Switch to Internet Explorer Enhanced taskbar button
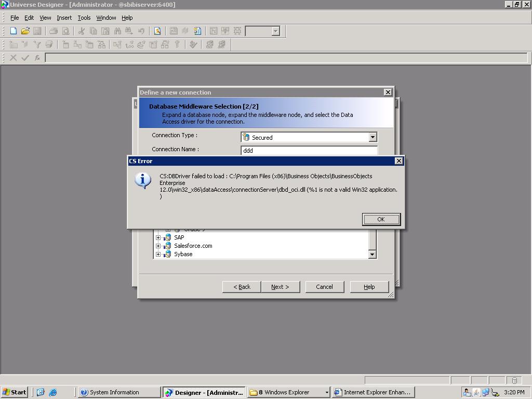The height and width of the screenshot is (399, 532). pos(374,393)
